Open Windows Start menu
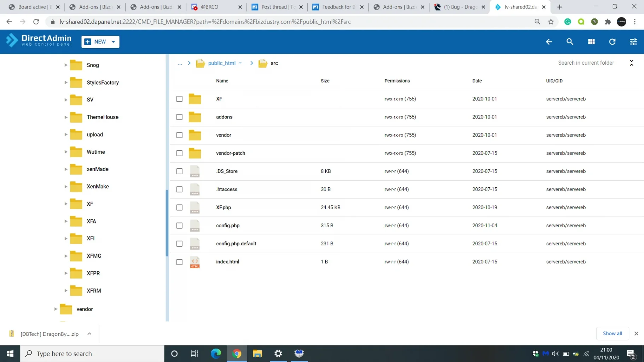Viewport: 644px width, 362px height. click(10, 354)
